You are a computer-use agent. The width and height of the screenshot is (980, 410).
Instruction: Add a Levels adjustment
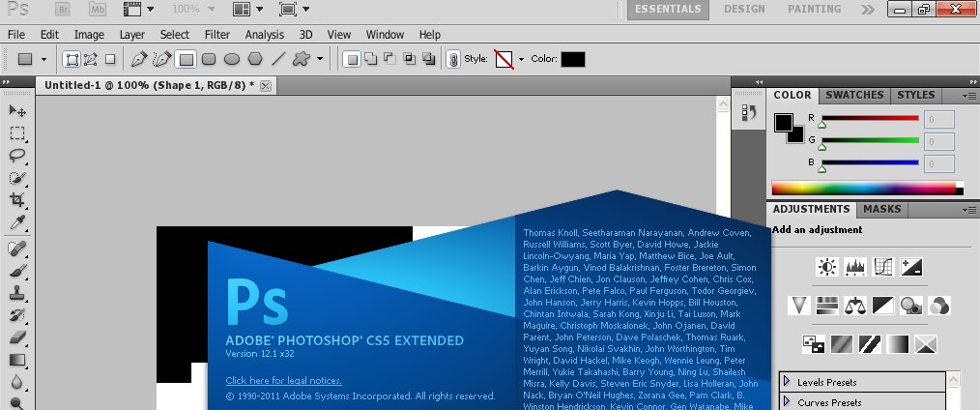[855, 268]
